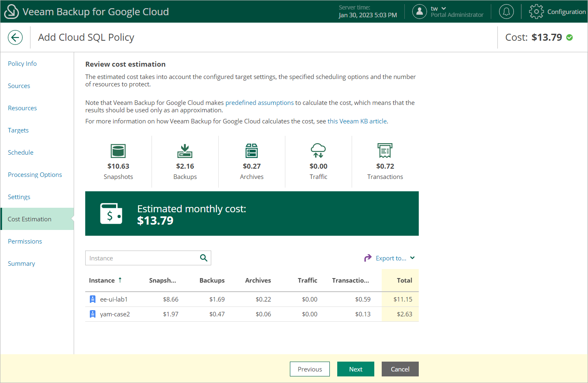
Task: Click the Traffic cloud icon
Action: pos(318,151)
